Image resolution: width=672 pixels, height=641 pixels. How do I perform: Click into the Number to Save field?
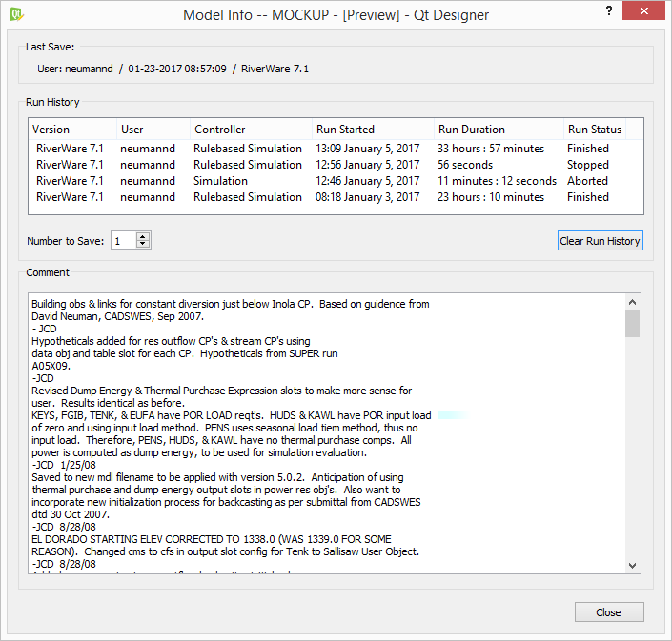124,241
